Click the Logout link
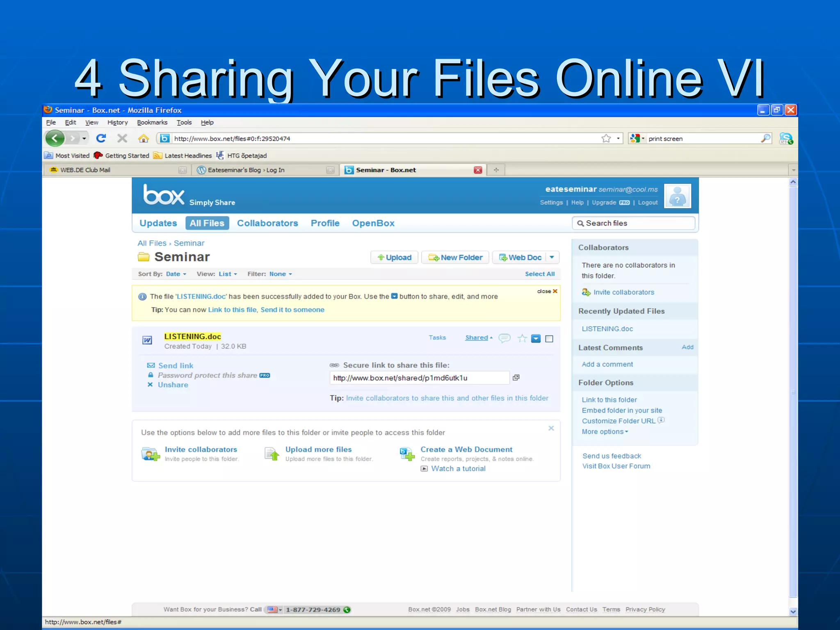This screenshot has width=840, height=630. (648, 203)
